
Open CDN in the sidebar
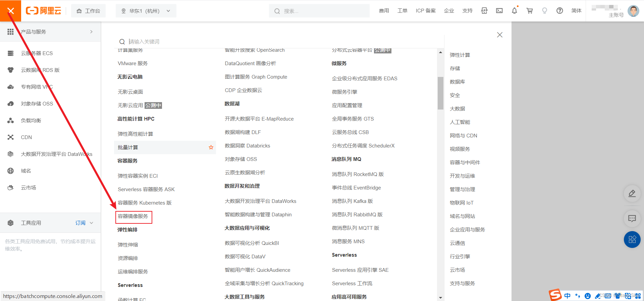click(26, 137)
